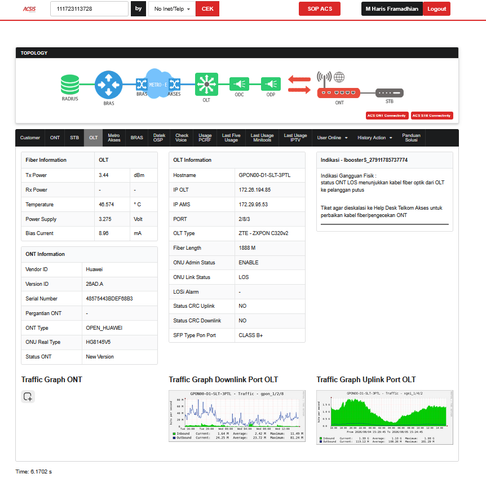This screenshot has height=500, width=486.
Task: Click the ODC icon in topology
Action: point(239,84)
